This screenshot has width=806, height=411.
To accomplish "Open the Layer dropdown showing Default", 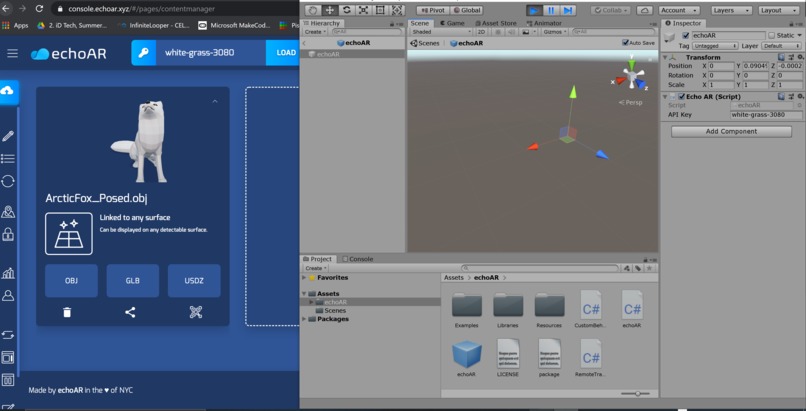I will 781,46.
